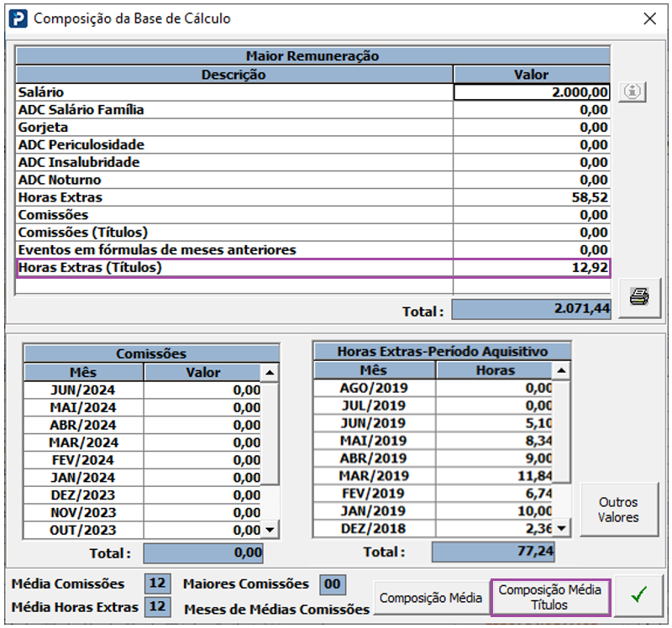Image resolution: width=672 pixels, height=628 pixels.
Task: Open Composição Média button
Action: 431,598
